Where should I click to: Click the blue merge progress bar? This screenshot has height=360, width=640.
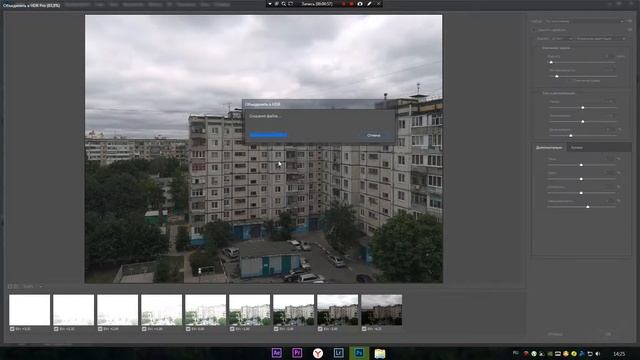click(269, 135)
